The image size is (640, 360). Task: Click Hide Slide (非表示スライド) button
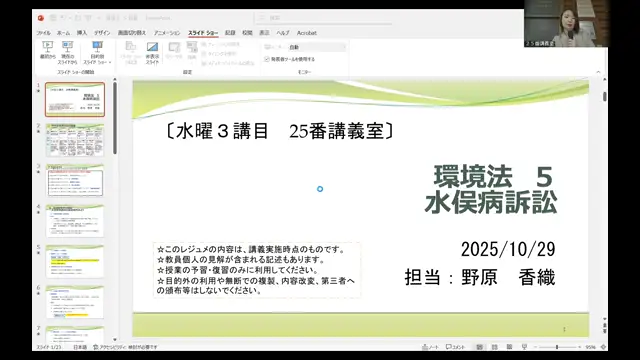click(x=152, y=53)
